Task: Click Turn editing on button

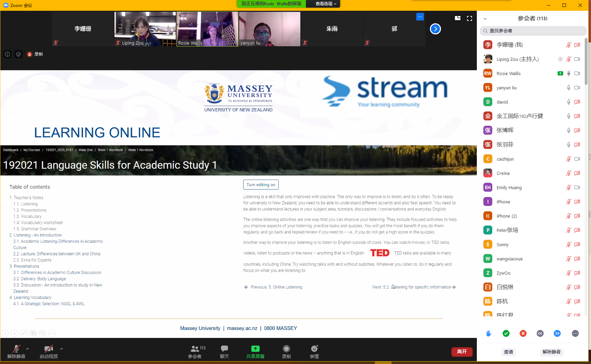Action: [261, 185]
